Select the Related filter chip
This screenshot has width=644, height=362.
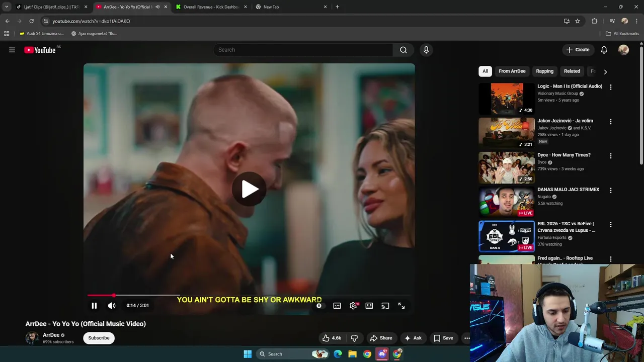572,71
